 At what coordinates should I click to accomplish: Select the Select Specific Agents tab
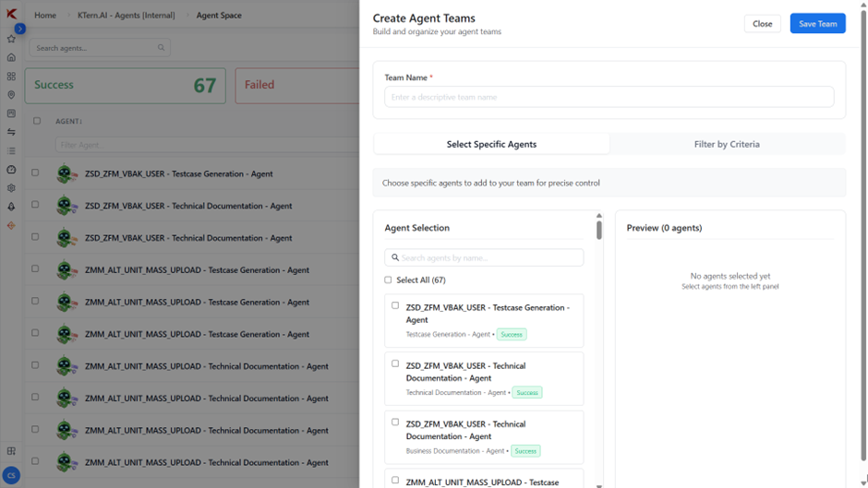pyautogui.click(x=491, y=144)
